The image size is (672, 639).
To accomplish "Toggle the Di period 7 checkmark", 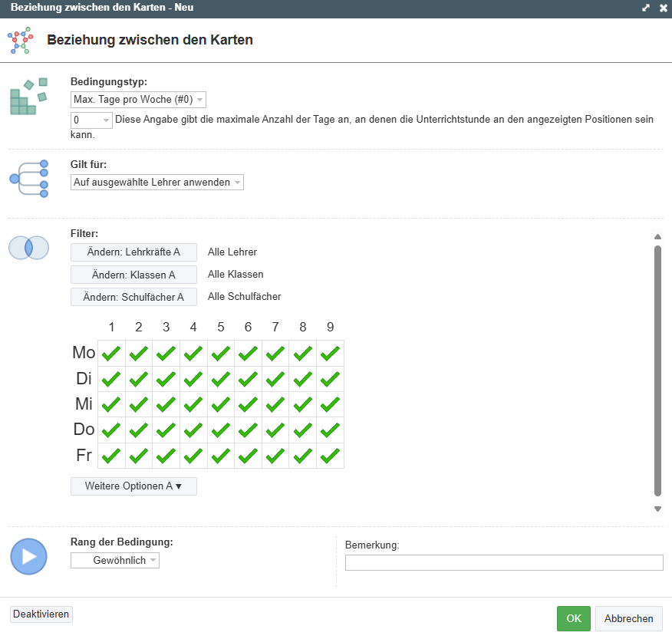I will tap(275, 379).
